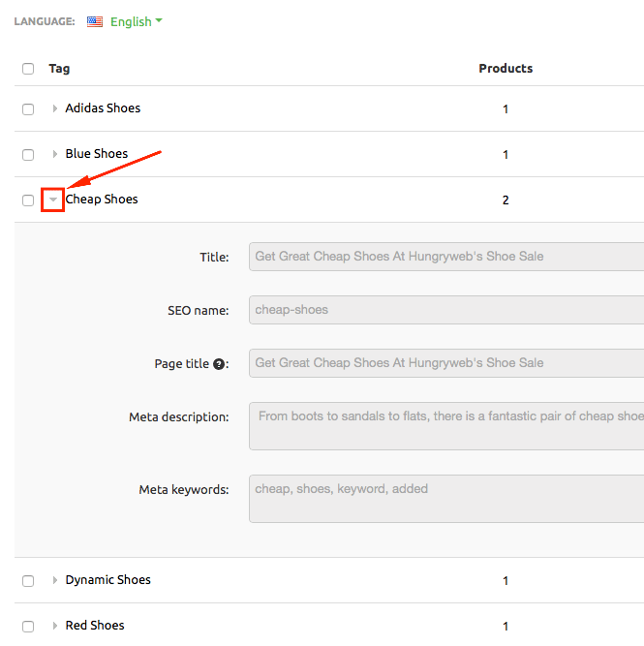Check the Blue Shoes row checkbox
Image resolution: width=644 pixels, height=646 pixels.
pyautogui.click(x=28, y=155)
